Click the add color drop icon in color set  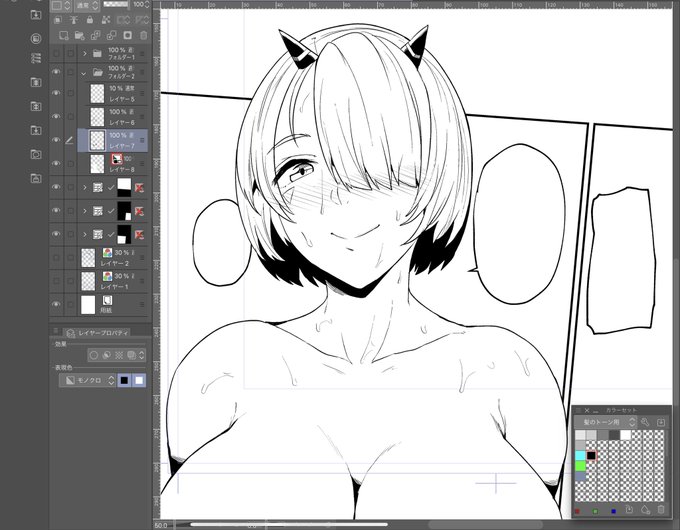coord(645,510)
